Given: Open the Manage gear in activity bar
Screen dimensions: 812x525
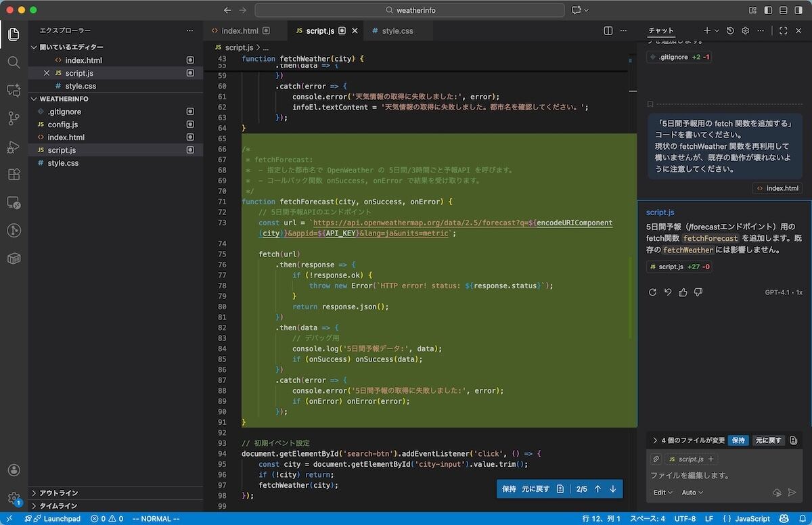Looking at the screenshot, I should point(14,498).
